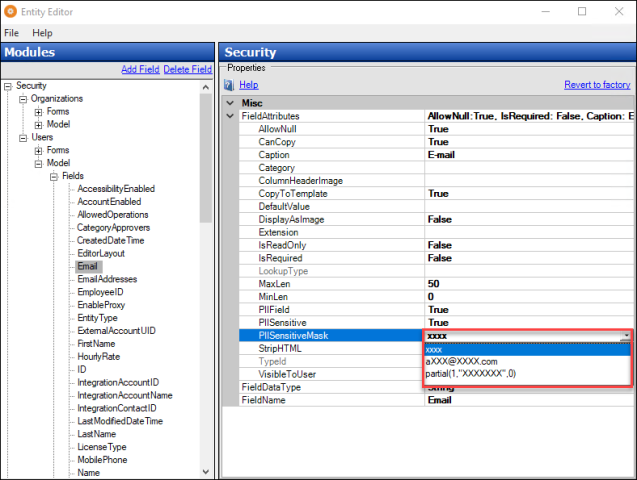Select the ExternalAccountUID field
This screenshot has height=480, width=637.
click(x=116, y=331)
